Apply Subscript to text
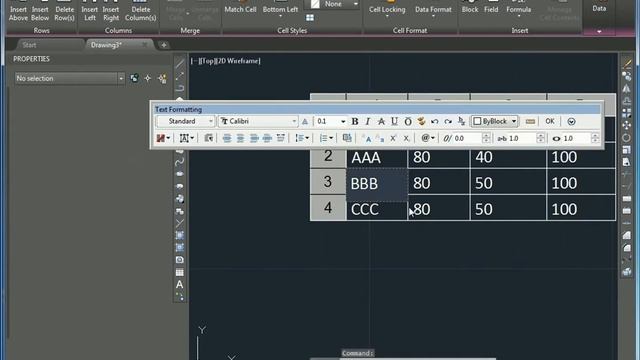 (x=406, y=138)
